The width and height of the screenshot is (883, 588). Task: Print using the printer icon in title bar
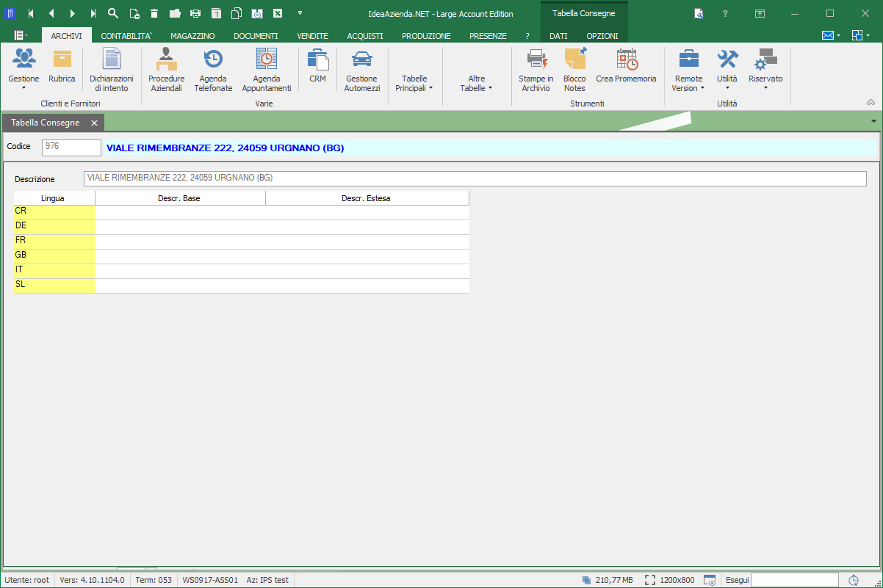[x=195, y=13]
